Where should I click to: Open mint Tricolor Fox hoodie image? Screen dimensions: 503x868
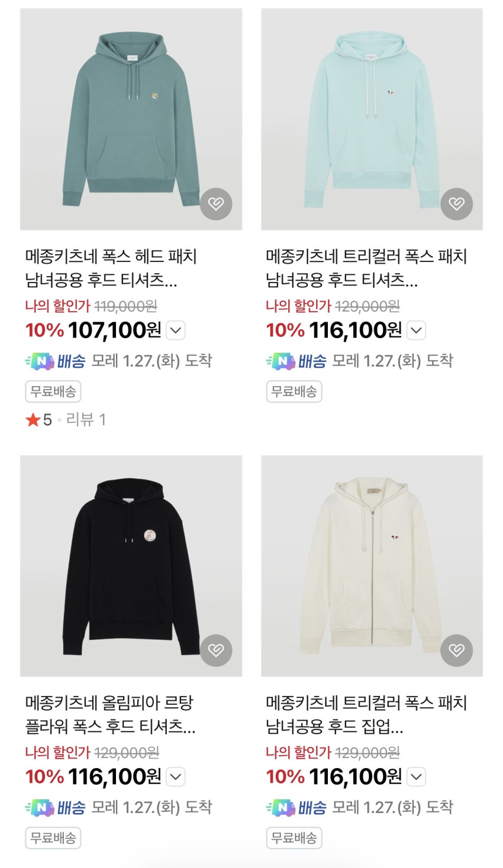coord(372,118)
